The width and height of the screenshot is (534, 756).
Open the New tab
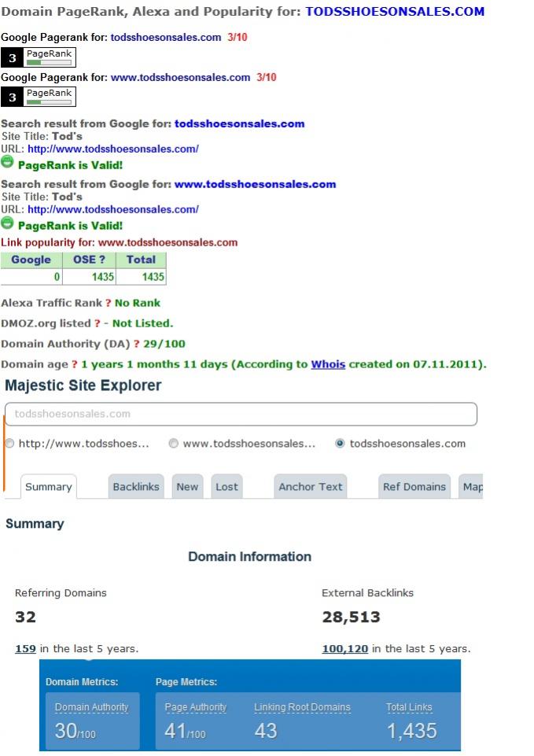click(x=187, y=486)
